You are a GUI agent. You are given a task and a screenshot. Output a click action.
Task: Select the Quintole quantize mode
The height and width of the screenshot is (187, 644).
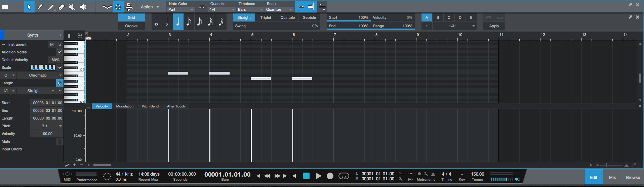pos(287,17)
